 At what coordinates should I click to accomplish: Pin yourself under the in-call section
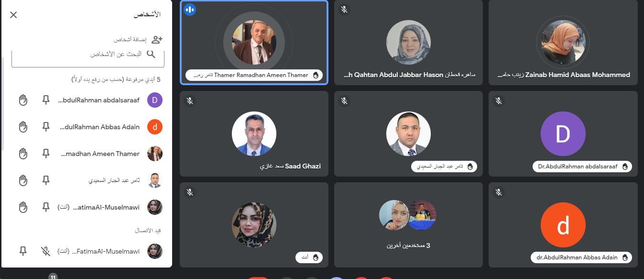point(23,251)
